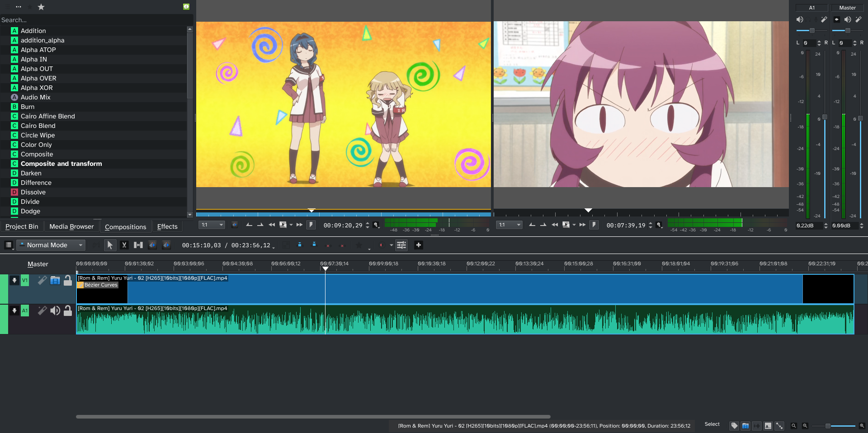Image resolution: width=868 pixels, height=433 pixels.
Task: Expand clip monitor play options arrow
Action: [291, 225]
